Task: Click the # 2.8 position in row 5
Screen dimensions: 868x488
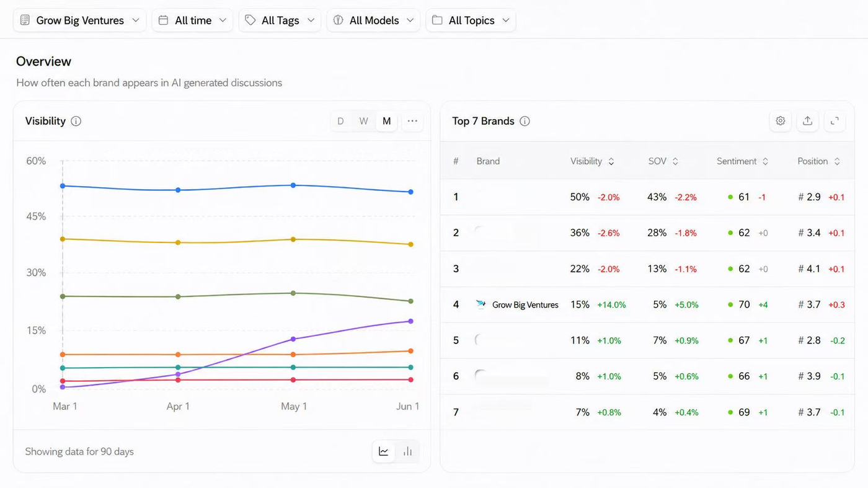Action: click(809, 340)
